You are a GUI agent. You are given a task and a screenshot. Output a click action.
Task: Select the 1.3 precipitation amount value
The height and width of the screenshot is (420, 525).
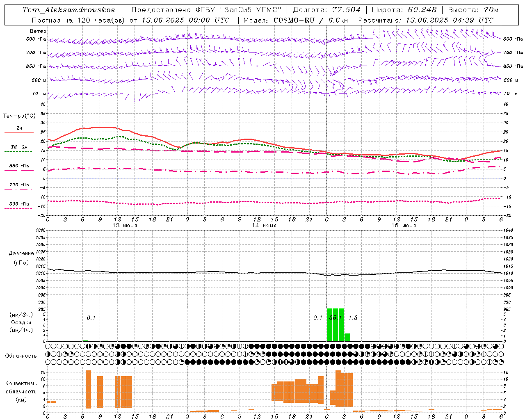point(353,318)
